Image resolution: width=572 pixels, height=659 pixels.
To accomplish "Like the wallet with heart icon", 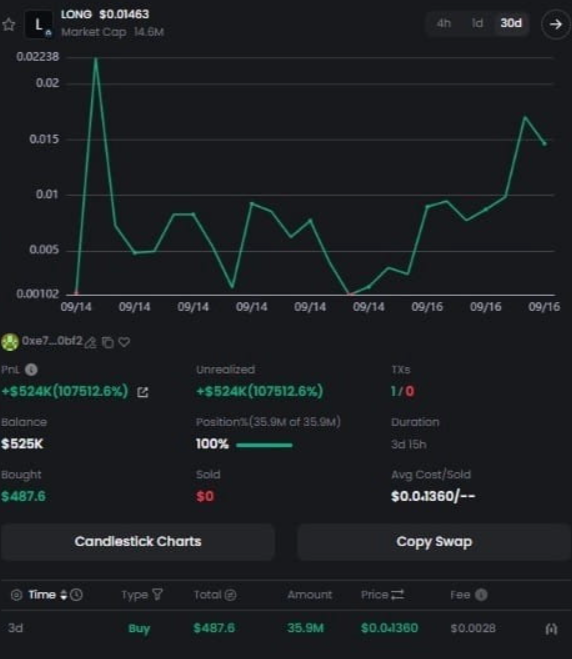I will (x=124, y=342).
